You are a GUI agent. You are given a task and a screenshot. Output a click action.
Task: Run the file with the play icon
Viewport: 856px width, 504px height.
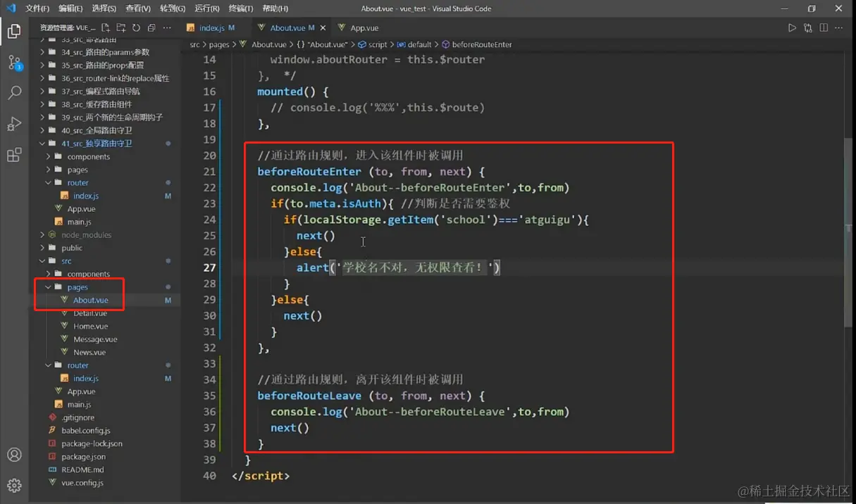(792, 27)
